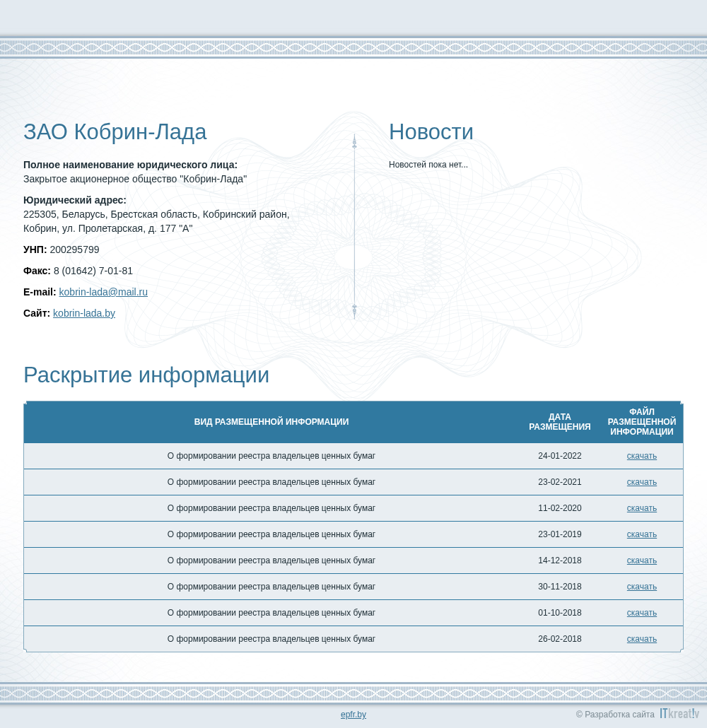Select the date cell 26-02-2018
This screenshot has width=707, height=728.
pyautogui.click(x=560, y=639)
